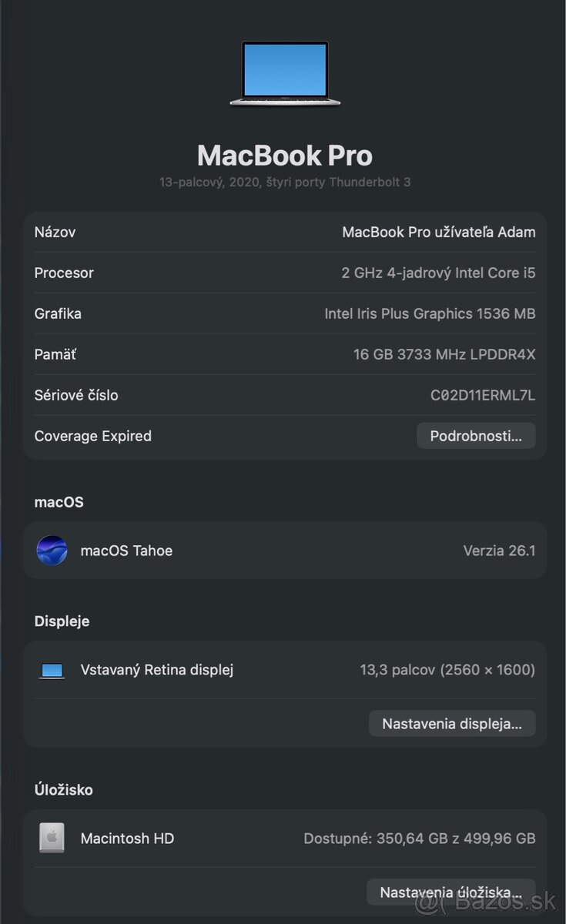This screenshot has width=566, height=924.
Task: Open Nastavenia úložiska settings
Action: click(x=450, y=892)
